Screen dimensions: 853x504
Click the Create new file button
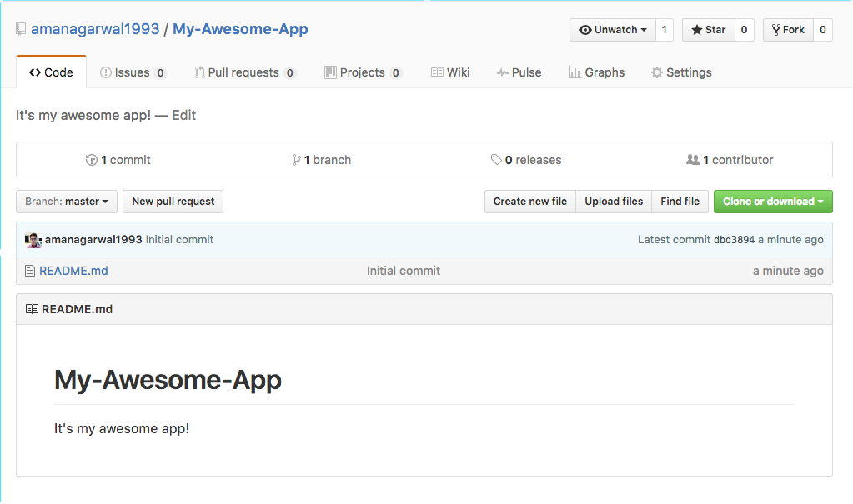[529, 202]
